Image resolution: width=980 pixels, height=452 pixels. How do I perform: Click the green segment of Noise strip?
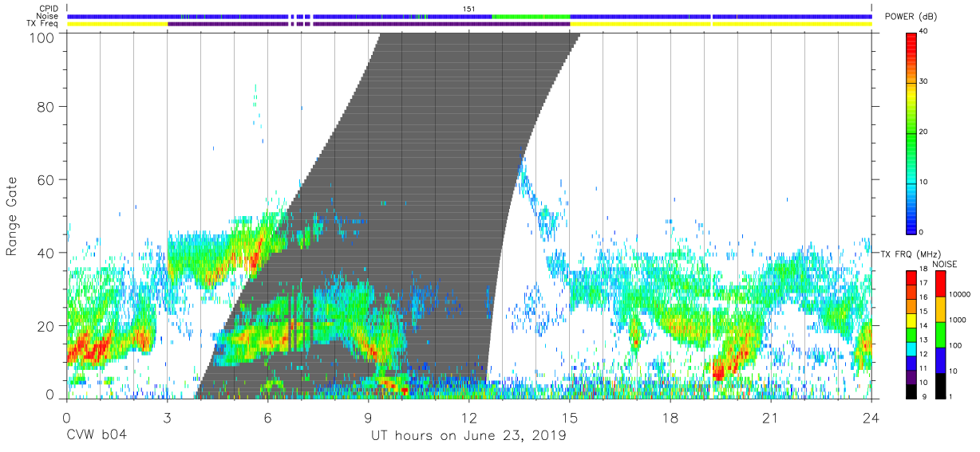[x=531, y=16]
